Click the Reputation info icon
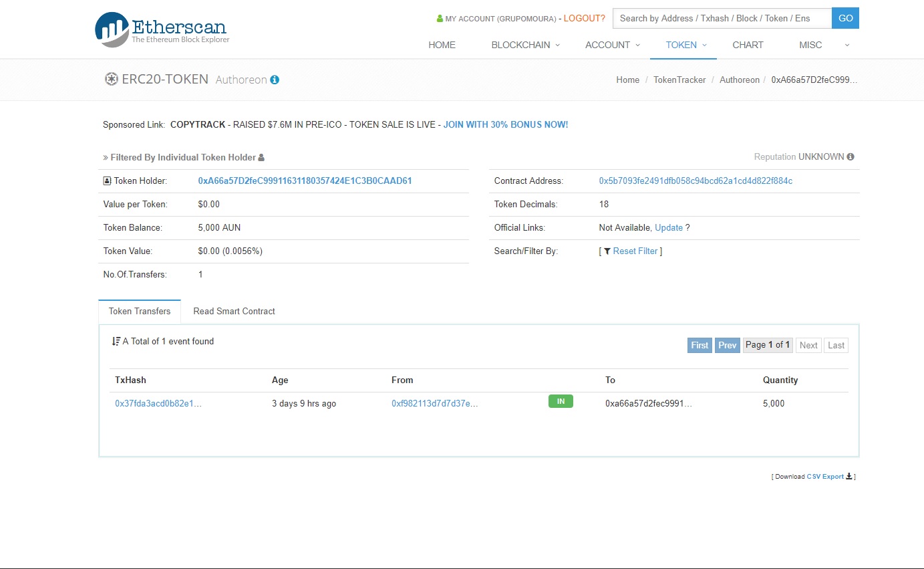This screenshot has height=569, width=924. (x=851, y=157)
